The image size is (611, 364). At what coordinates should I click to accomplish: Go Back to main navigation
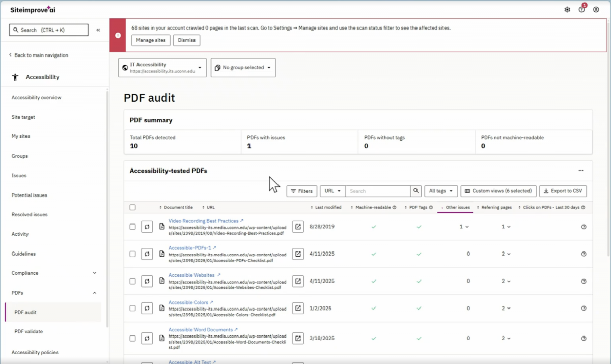pos(38,55)
